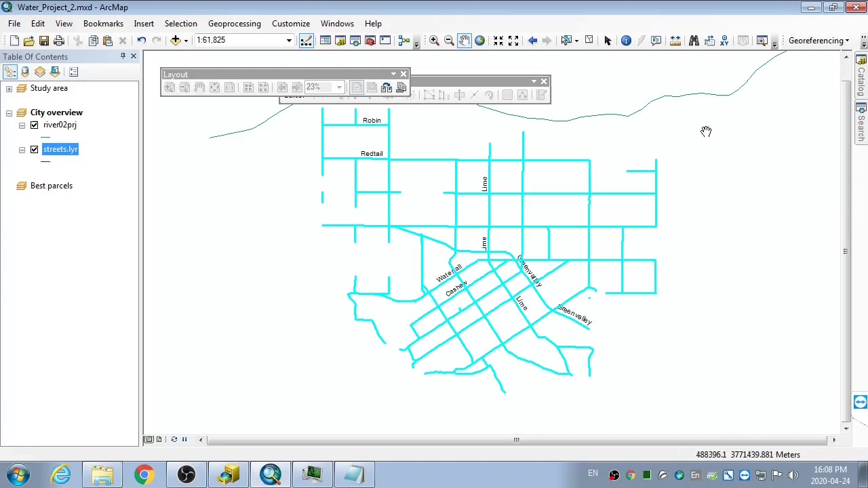Viewport: 868px width, 488px height.
Task: Switch to List By Selection
Action: point(55,72)
